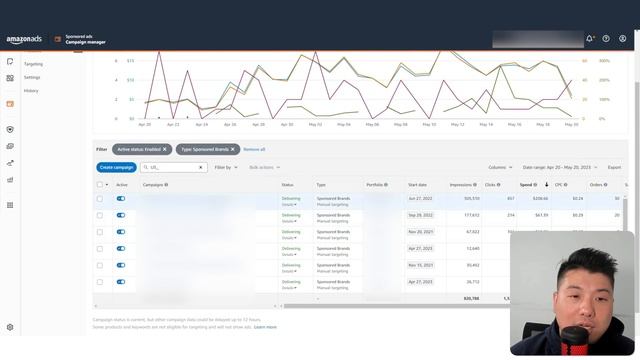Open the Bulk actions dropdown
This screenshot has height=360, width=640.
click(264, 167)
